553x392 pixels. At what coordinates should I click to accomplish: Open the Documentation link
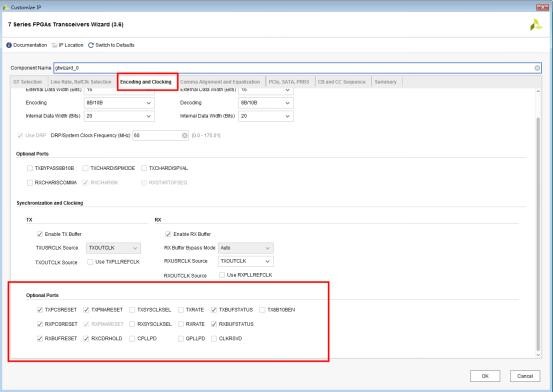pos(30,45)
